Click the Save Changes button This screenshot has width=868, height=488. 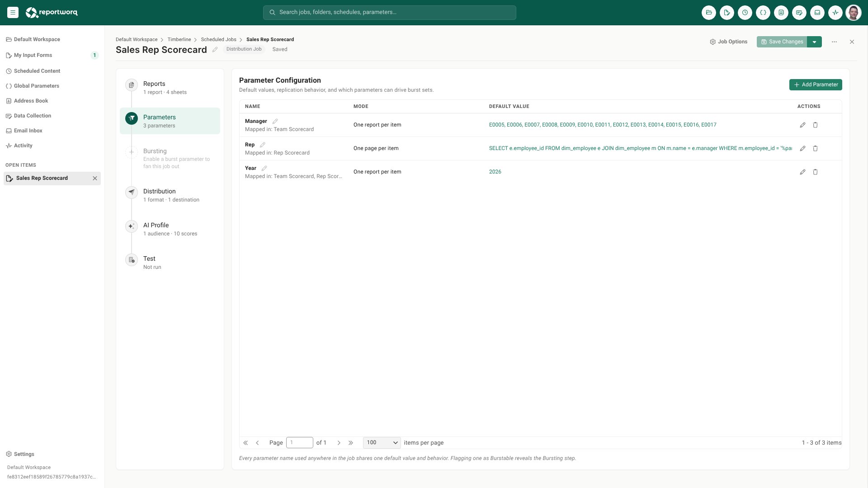coord(782,42)
